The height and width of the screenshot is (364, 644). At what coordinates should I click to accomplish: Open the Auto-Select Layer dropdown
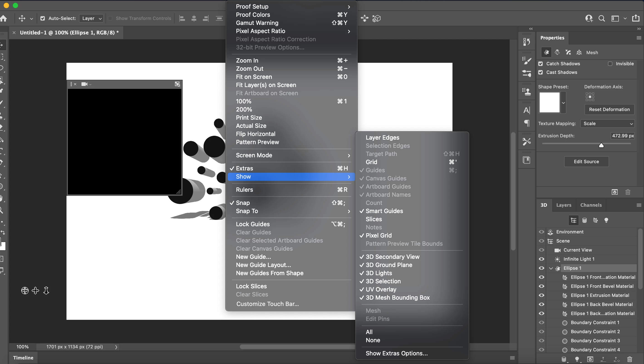click(91, 18)
